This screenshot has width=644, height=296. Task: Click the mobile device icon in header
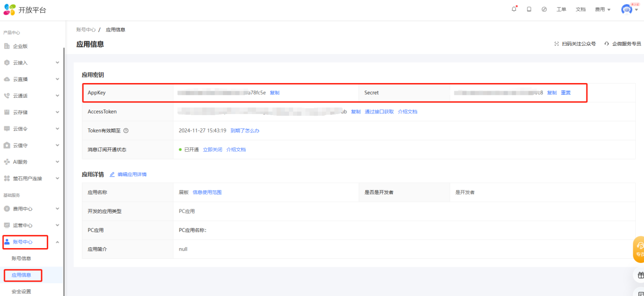pos(529,9)
